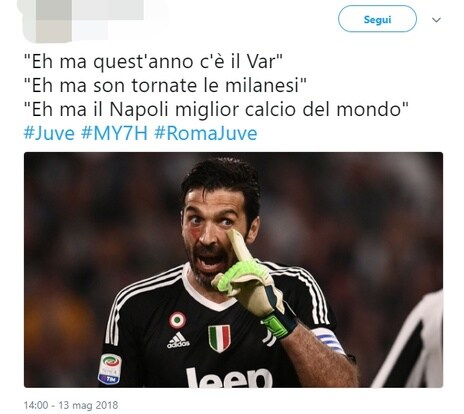This screenshot has height=414, width=464.
Task: Open the tweet timestamp 14:00 - 13 mag 2018
Action: 71,405
